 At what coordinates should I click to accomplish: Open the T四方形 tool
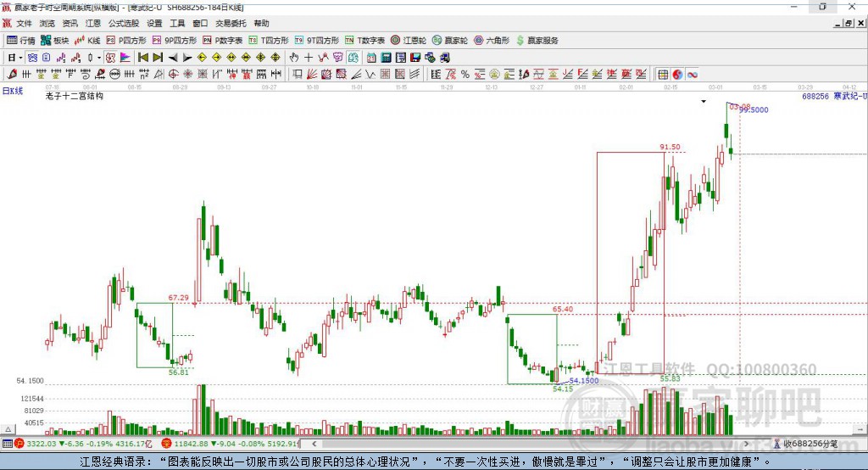point(269,41)
